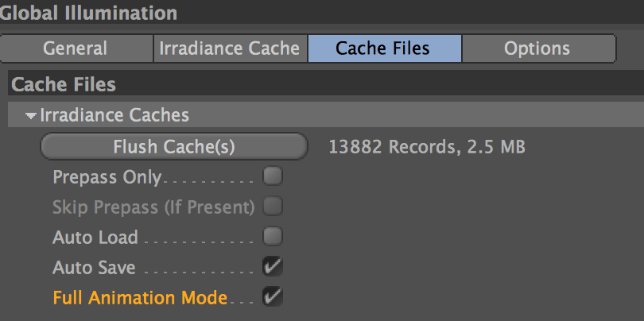Open the Irradiance Cache tab
This screenshot has height=321, width=644.
point(230,48)
